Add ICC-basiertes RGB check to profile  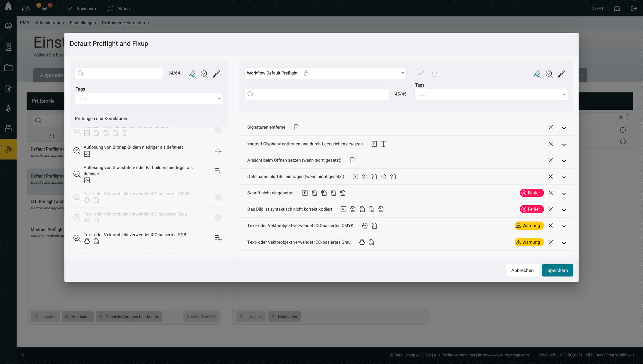click(x=218, y=238)
